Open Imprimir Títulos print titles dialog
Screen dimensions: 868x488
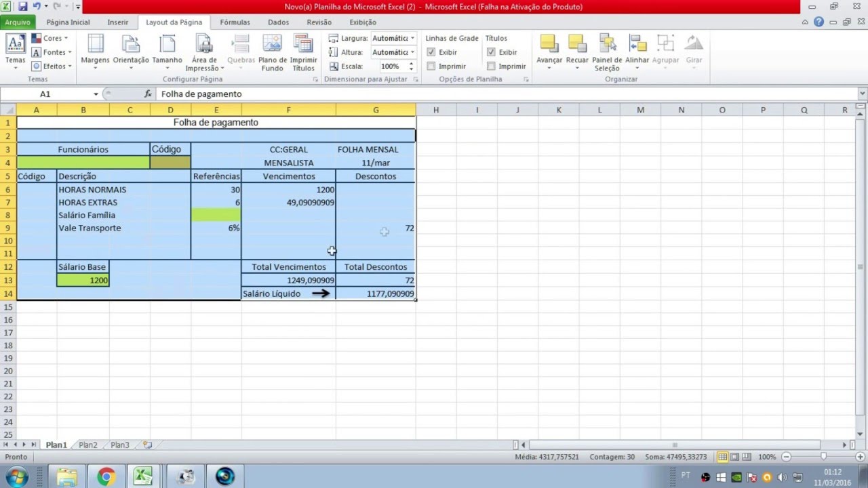(303, 53)
